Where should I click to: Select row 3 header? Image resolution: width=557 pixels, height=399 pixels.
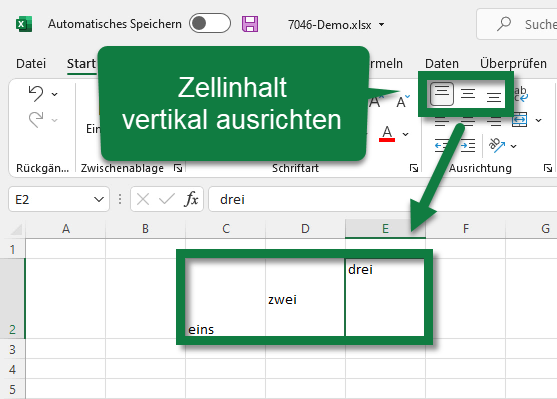click(12, 349)
